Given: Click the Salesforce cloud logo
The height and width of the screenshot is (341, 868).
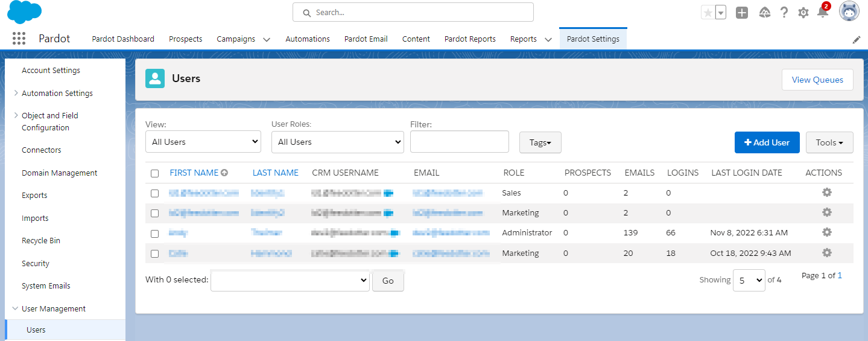Looking at the screenshot, I should tap(25, 12).
